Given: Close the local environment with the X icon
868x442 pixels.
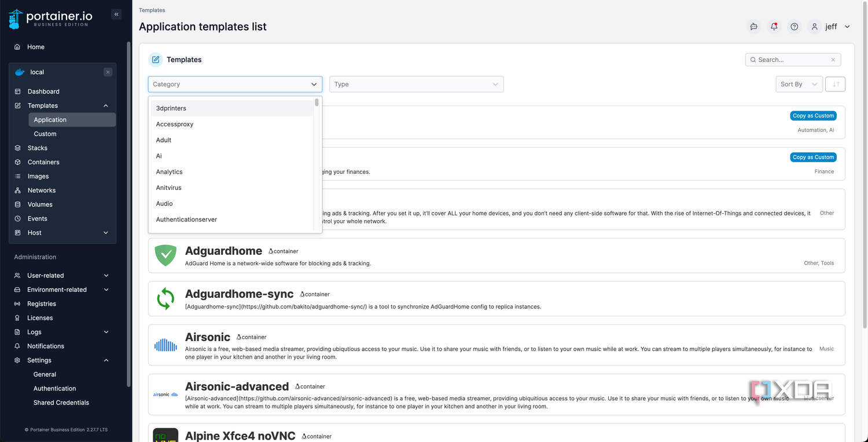Looking at the screenshot, I should click(108, 72).
